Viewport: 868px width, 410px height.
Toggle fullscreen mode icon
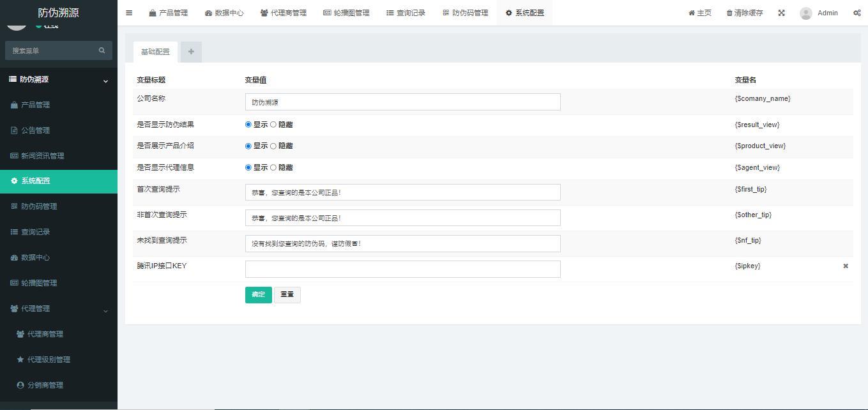[781, 13]
